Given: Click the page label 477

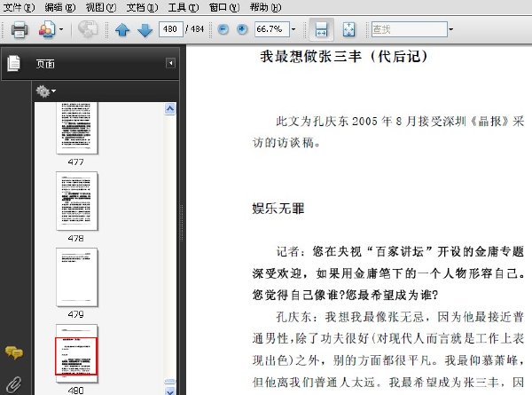Looking at the screenshot, I should click(x=75, y=162).
